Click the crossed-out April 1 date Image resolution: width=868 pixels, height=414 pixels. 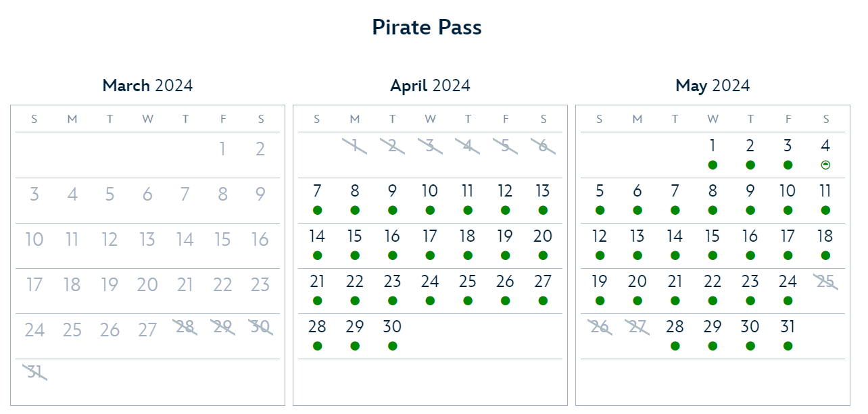point(355,146)
